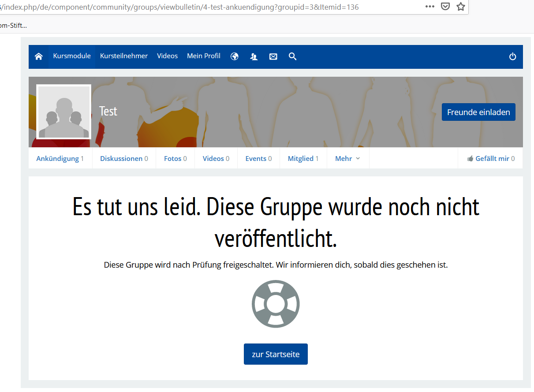Expand the Mehr dropdown menu
Viewport: 534px width, 392px height.
tap(347, 158)
